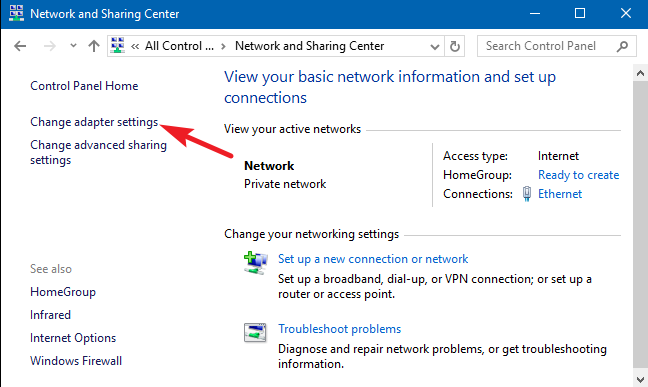The width and height of the screenshot is (648, 387).
Task: Click the Forward navigation arrow
Action: click(x=50, y=46)
